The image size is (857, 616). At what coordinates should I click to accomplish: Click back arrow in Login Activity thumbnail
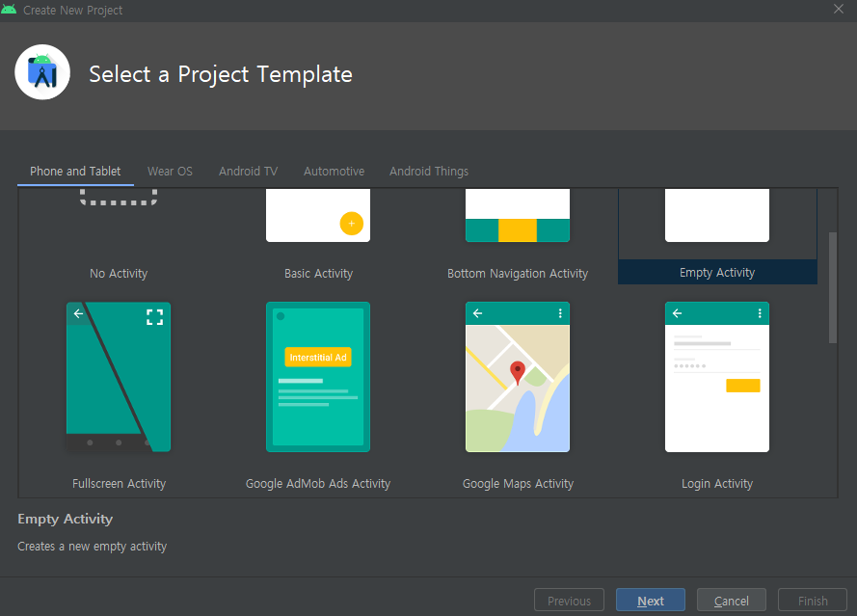(677, 313)
